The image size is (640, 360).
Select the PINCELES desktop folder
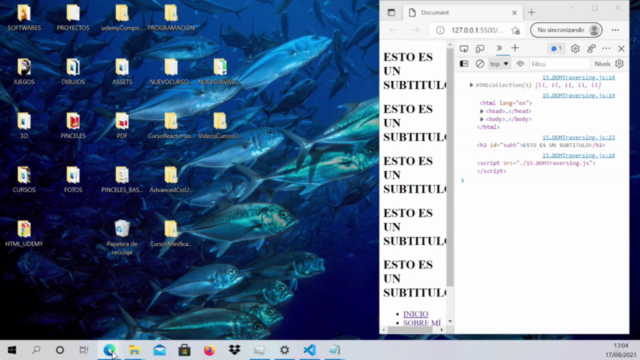pos(73,125)
